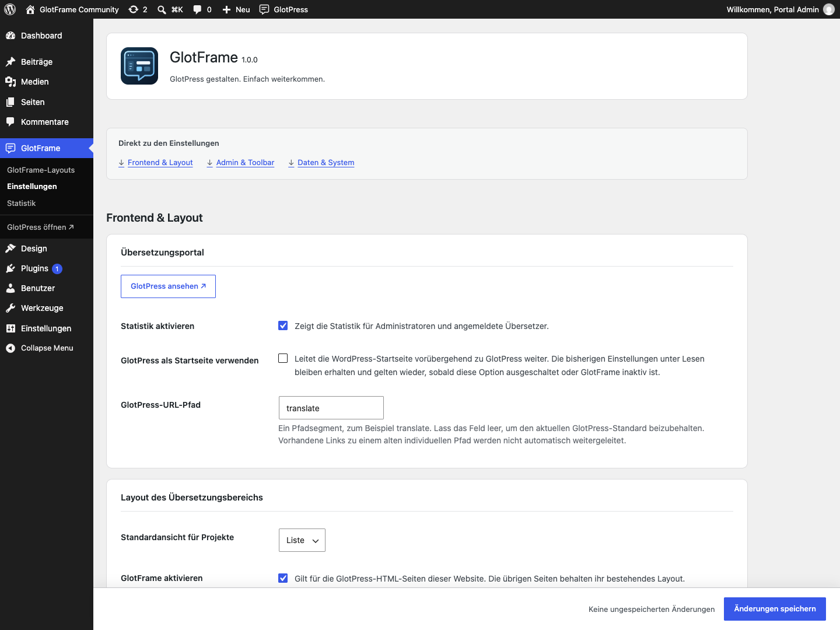Click GlotPress öffnen in the sidebar

click(41, 227)
